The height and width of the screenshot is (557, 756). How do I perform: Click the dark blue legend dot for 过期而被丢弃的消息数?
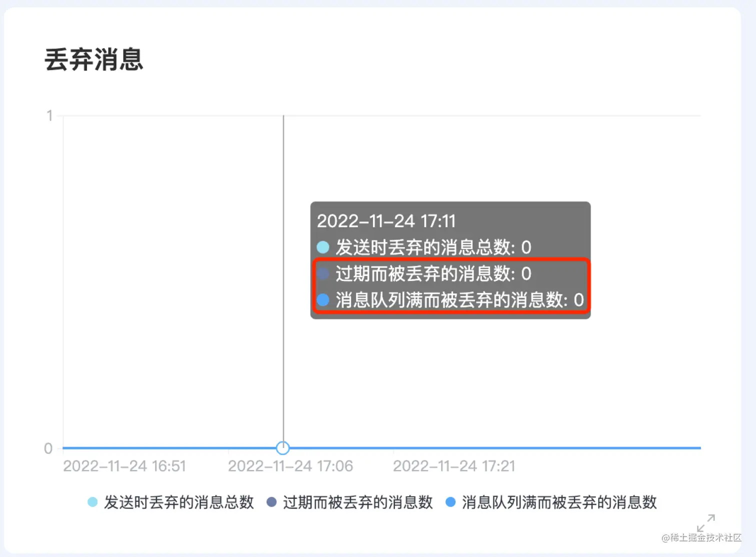point(271,501)
